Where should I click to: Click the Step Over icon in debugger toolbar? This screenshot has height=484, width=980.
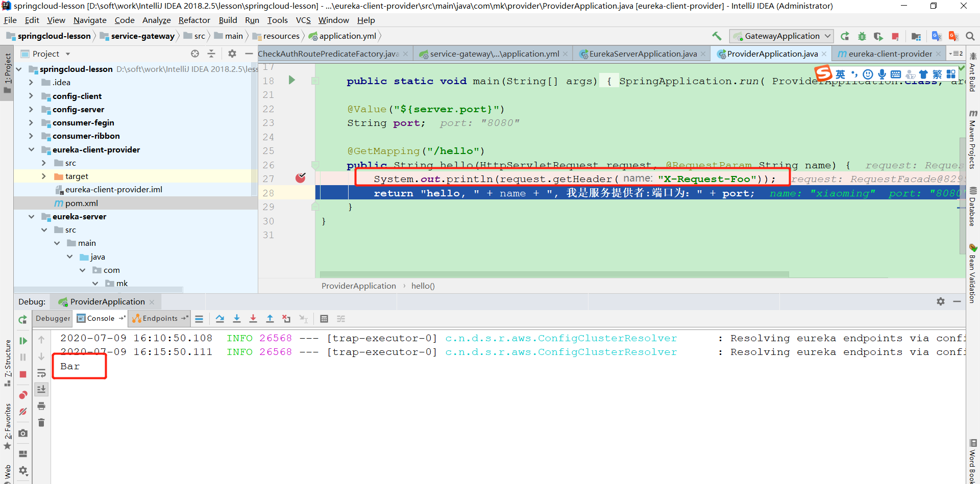click(x=220, y=319)
